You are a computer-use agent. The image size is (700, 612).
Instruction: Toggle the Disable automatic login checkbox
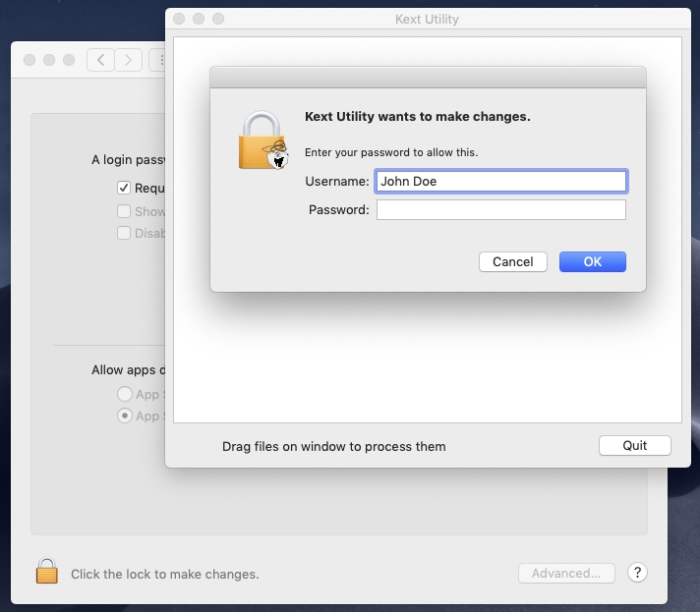pyautogui.click(x=124, y=233)
